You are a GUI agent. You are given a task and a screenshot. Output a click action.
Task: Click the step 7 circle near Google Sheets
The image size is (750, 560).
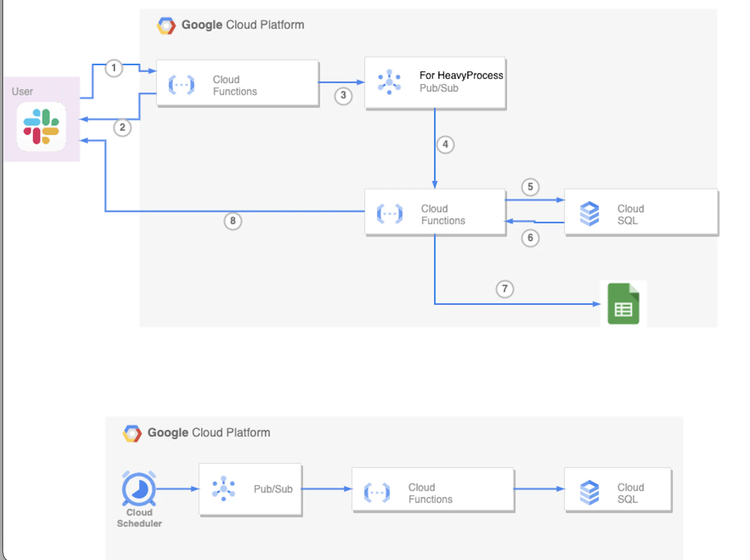[x=505, y=289]
